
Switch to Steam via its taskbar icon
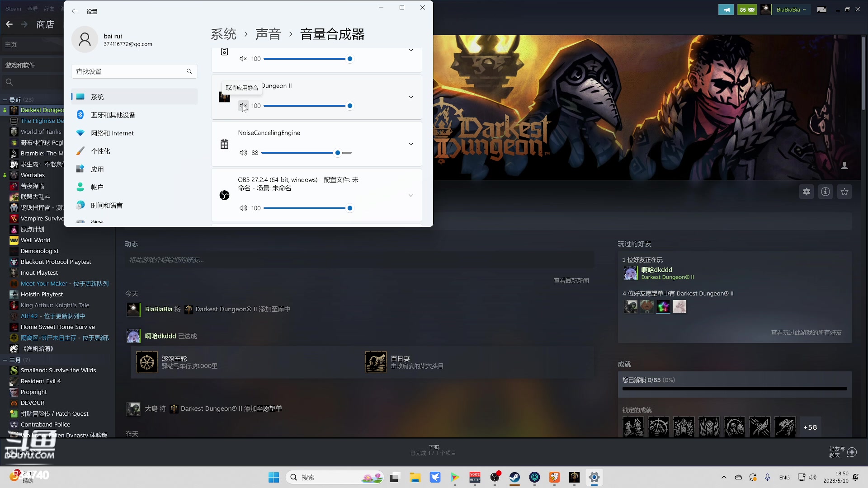click(514, 478)
